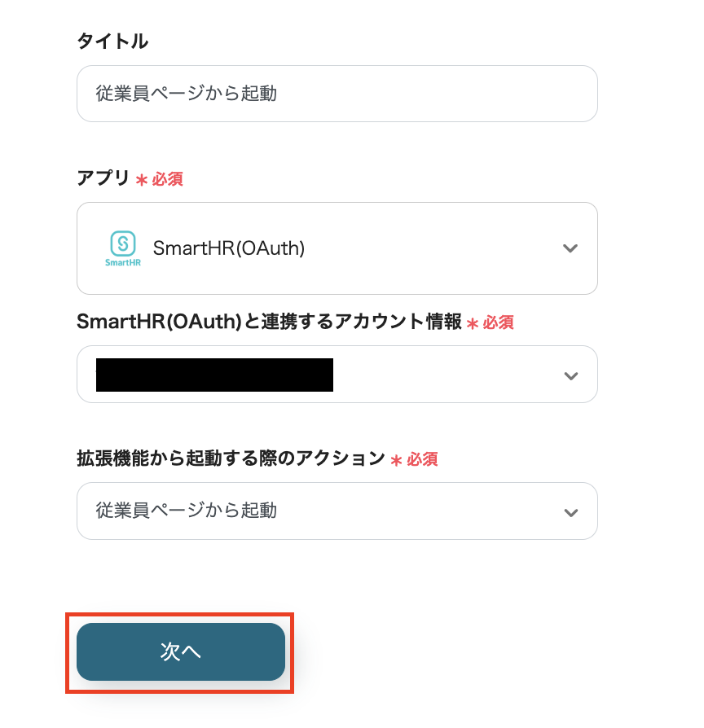Click the red asterisk beside アプリ
The image size is (704, 728).
[142, 180]
